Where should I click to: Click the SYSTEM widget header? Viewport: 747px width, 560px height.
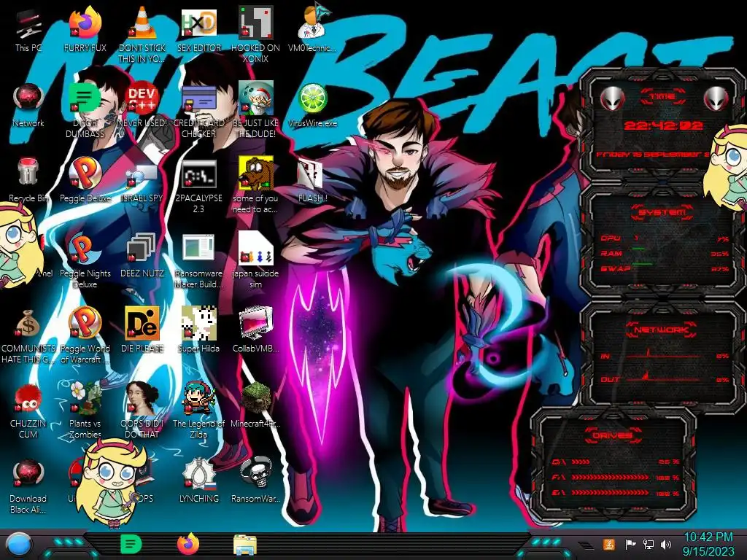pyautogui.click(x=662, y=212)
